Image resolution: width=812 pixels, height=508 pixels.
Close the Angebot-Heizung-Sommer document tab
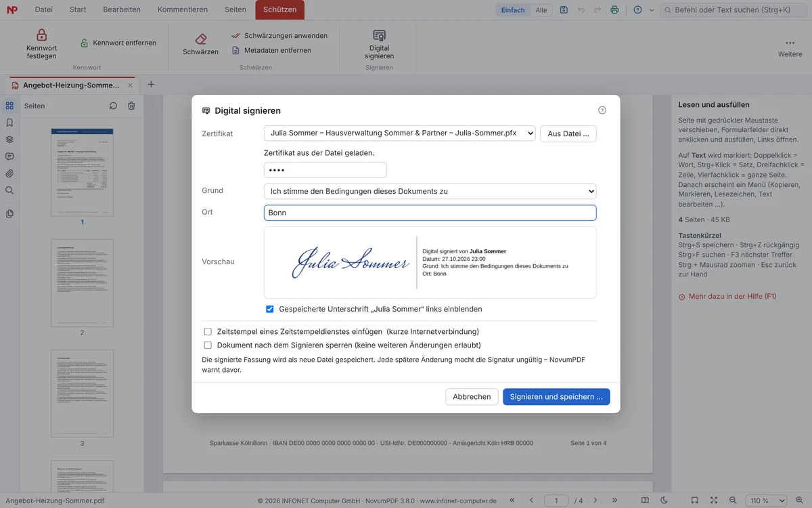[x=129, y=85]
